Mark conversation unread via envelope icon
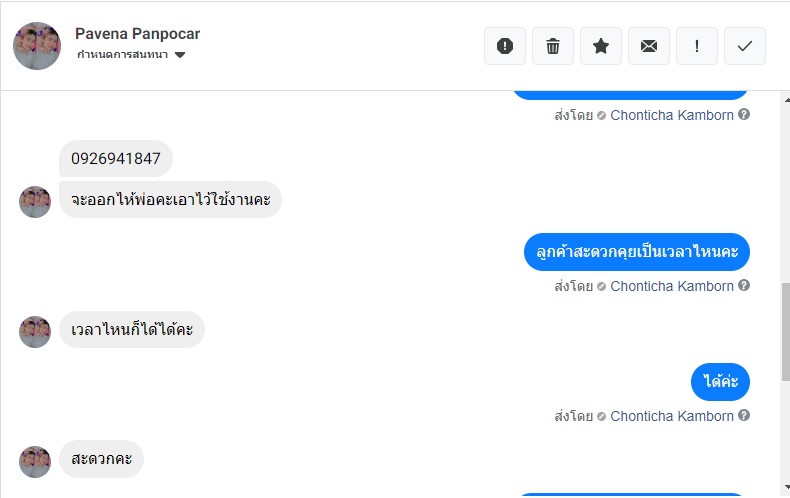Viewport: 790px width, 498px height. pos(649,46)
